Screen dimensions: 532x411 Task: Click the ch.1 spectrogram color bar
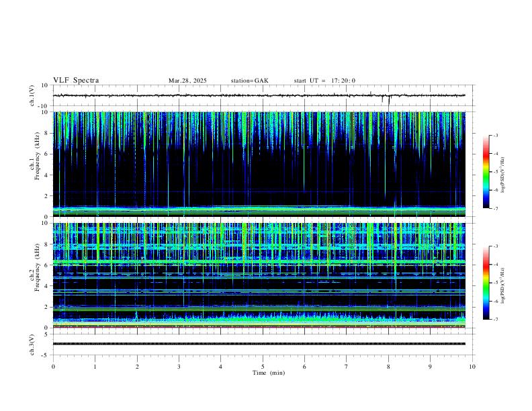[486, 172]
